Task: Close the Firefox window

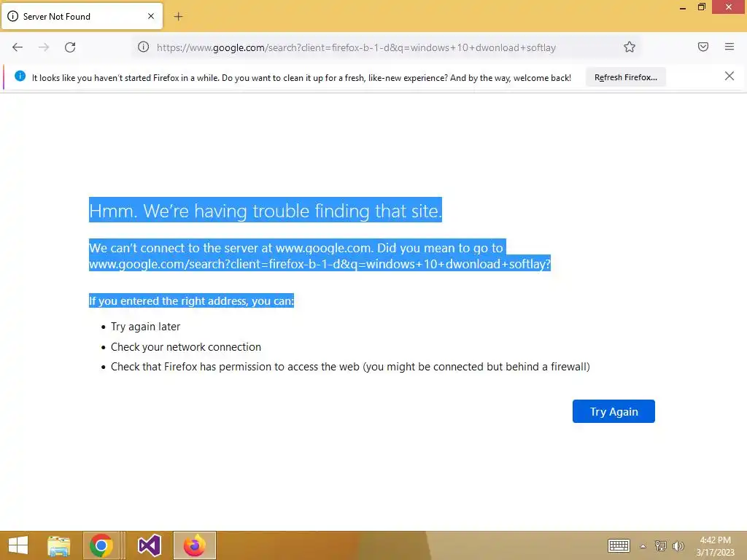Action: 729,7
